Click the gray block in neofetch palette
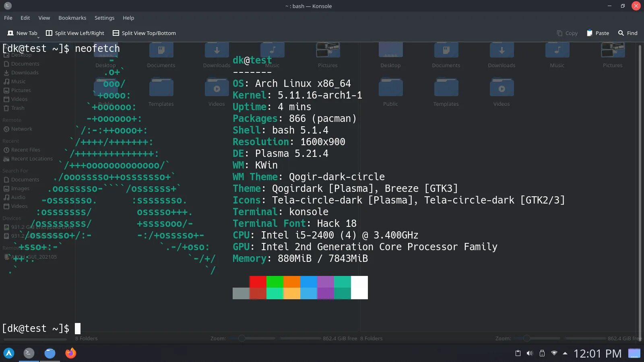The height and width of the screenshot is (362, 644). (241, 293)
